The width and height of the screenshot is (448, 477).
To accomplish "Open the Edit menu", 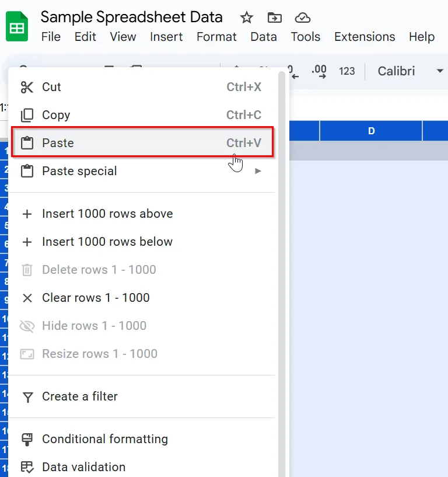I will pyautogui.click(x=85, y=37).
